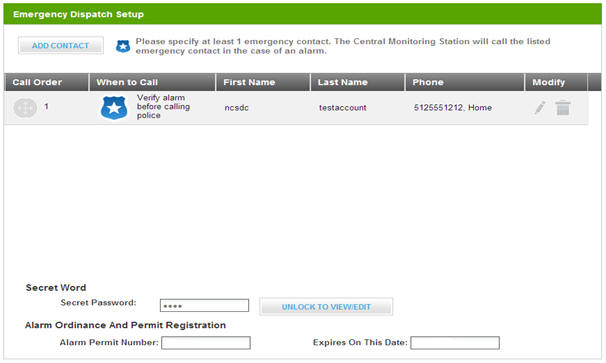Click the call order reorder handle icon

[25, 107]
